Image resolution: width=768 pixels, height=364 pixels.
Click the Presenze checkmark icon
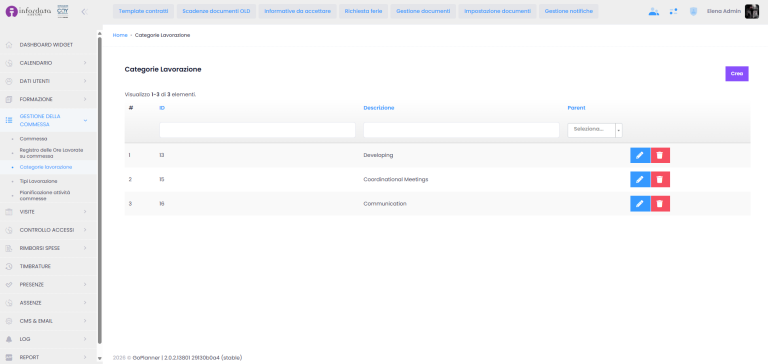[x=9, y=285]
